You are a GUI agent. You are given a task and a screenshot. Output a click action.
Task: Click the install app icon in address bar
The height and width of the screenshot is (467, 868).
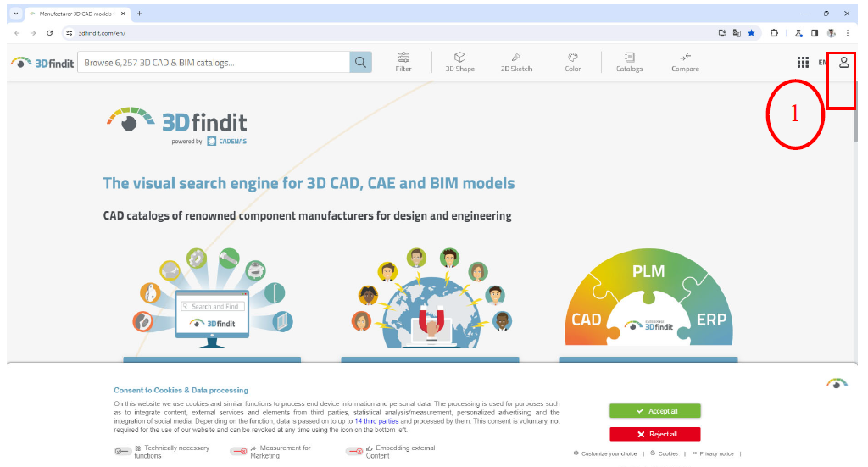(722, 33)
